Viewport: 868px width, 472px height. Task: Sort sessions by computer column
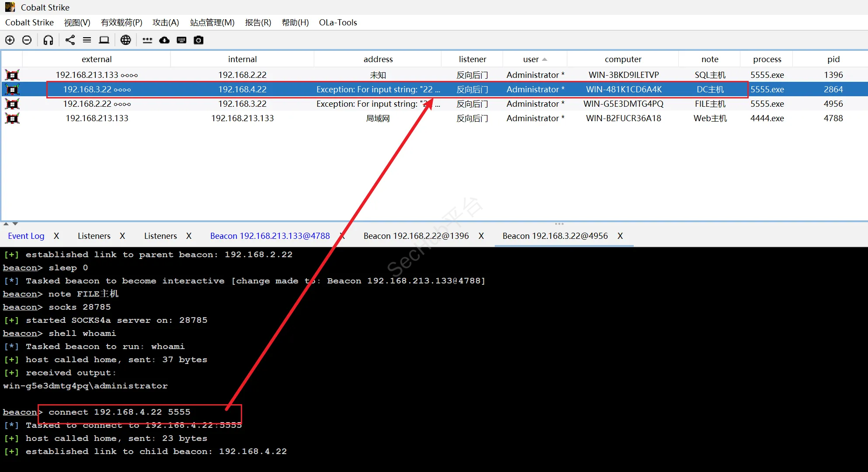(x=623, y=59)
